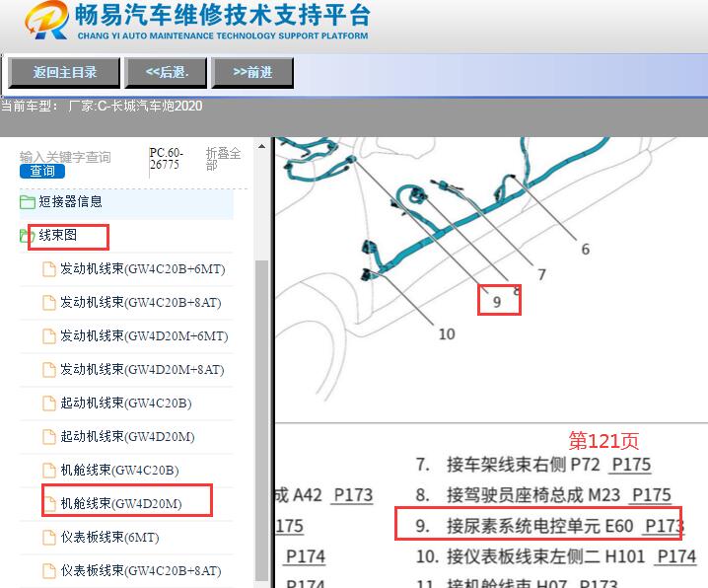The width and height of the screenshot is (708, 588).
Task: Open document icon for 机舱线束(GW4D20M)
Action: [48, 503]
